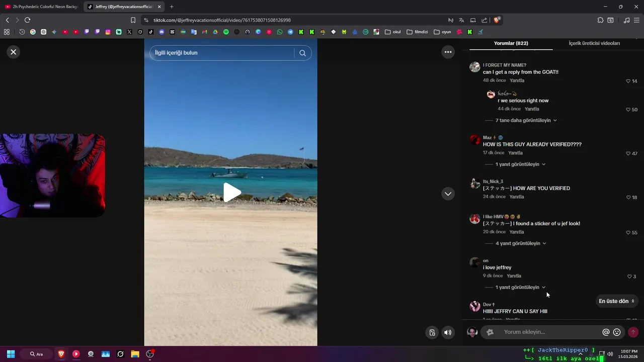This screenshot has height=362, width=644.
Task: Switch to Yorumlar (822) tab
Action: click(x=511, y=43)
